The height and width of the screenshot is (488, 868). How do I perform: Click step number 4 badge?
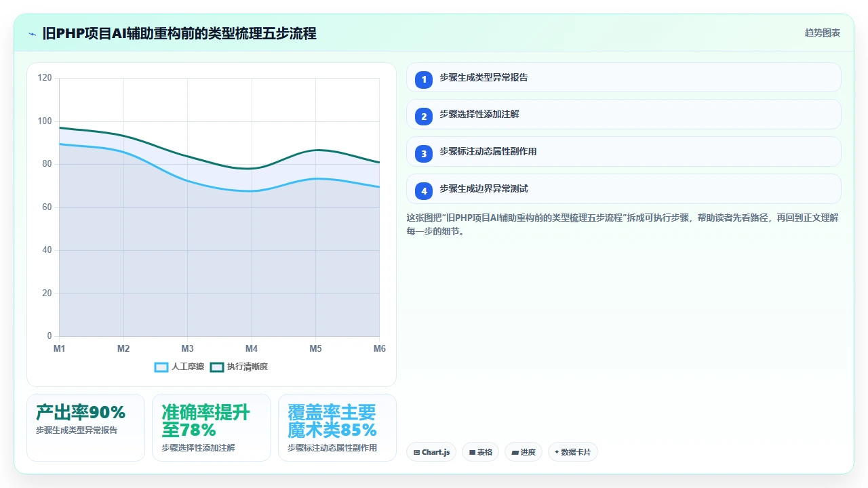click(x=424, y=191)
